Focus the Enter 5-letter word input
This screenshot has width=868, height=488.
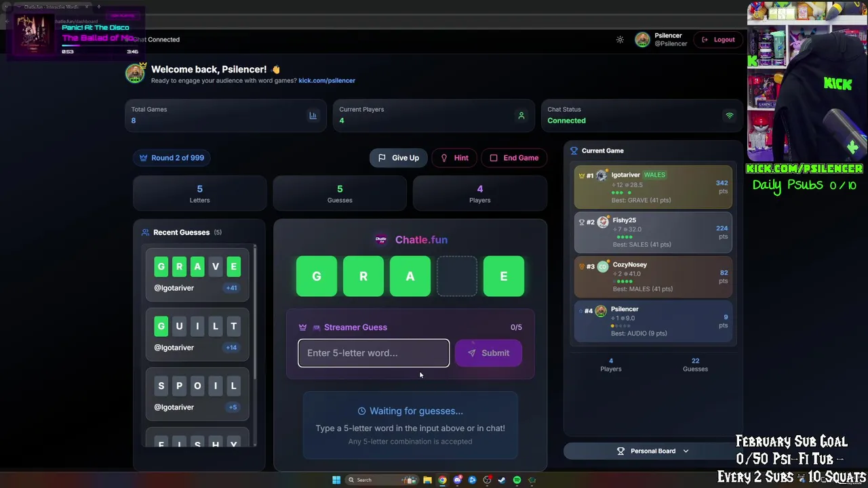(x=374, y=353)
